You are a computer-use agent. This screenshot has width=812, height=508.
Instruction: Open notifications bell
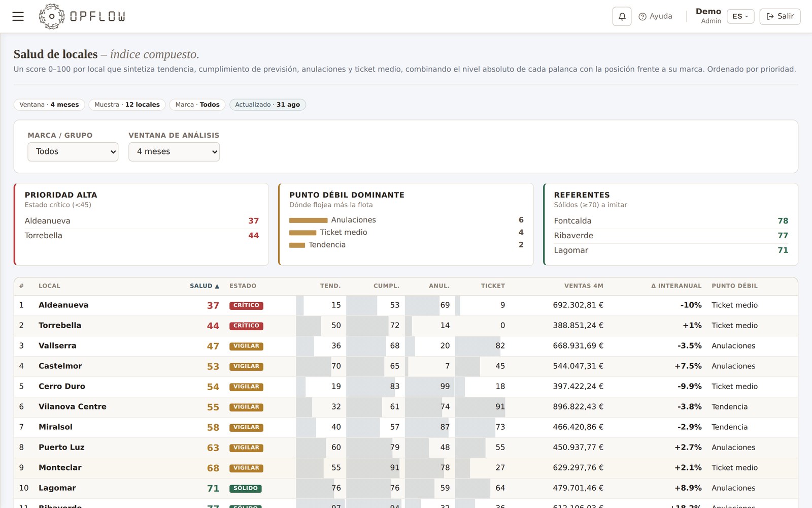622,16
